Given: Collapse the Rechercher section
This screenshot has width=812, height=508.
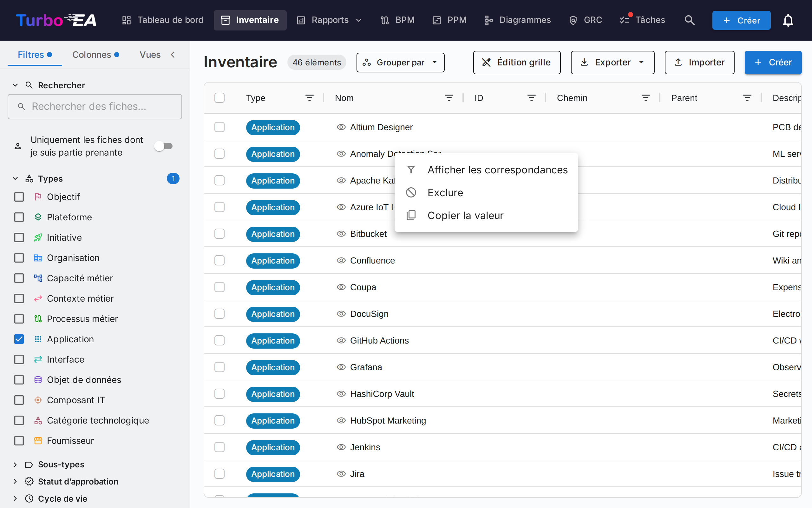Looking at the screenshot, I should [x=15, y=85].
